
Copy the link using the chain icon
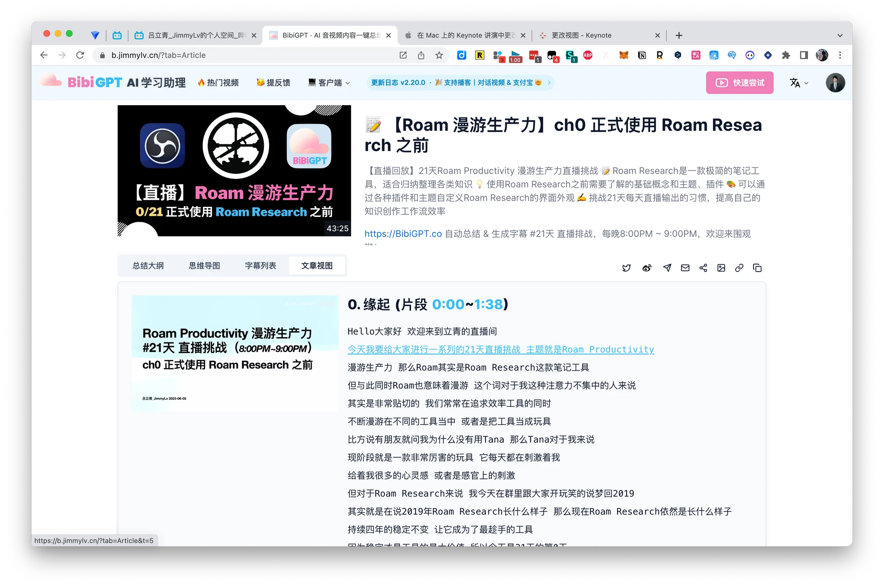click(739, 268)
